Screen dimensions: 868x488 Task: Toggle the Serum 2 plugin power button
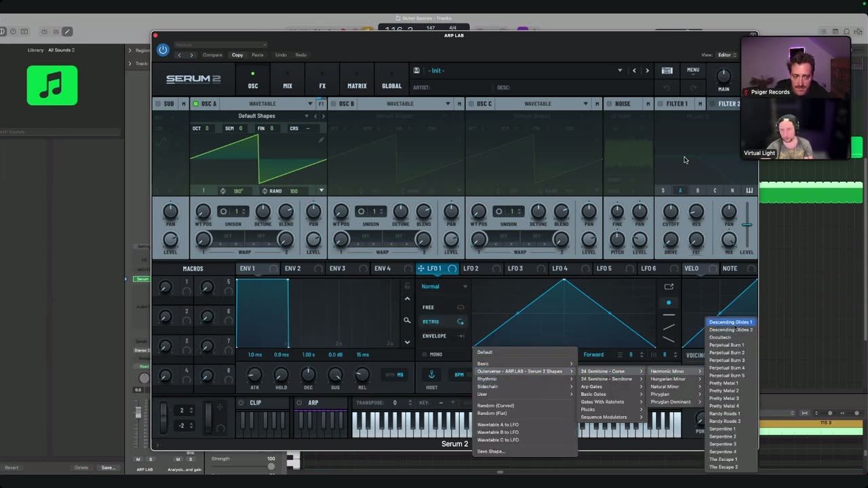coord(163,49)
